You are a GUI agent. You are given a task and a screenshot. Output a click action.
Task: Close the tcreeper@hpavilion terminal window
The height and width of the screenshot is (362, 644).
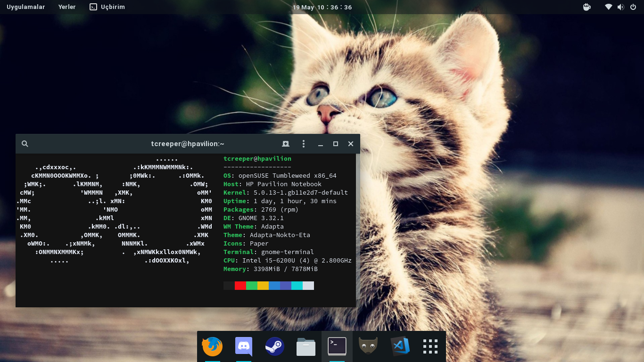coord(351,144)
